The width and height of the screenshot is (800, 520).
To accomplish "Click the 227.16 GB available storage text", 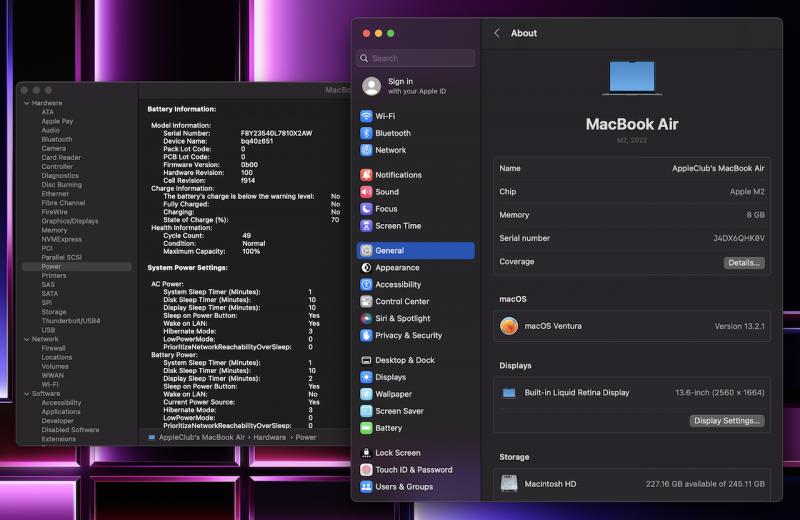I will [x=705, y=484].
